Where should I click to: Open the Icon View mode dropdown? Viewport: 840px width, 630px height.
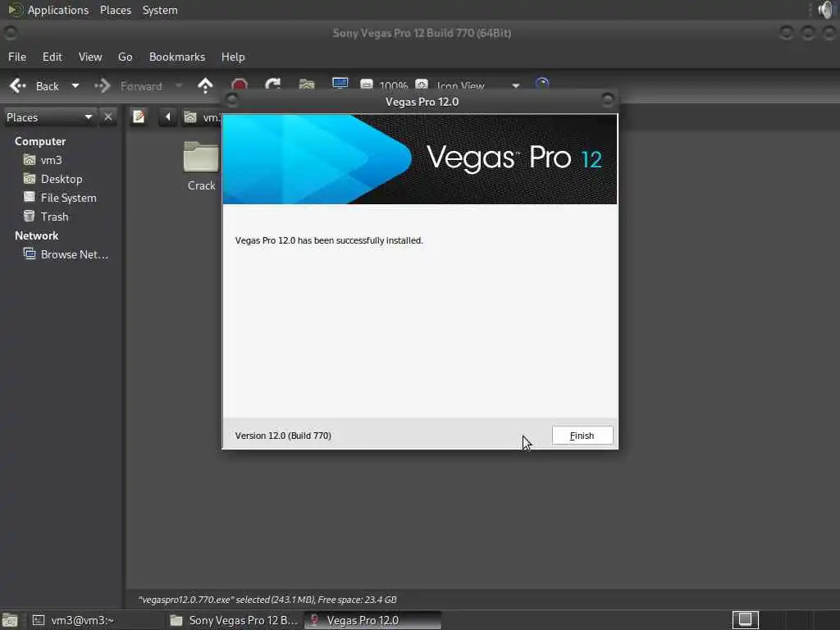[x=478, y=85]
